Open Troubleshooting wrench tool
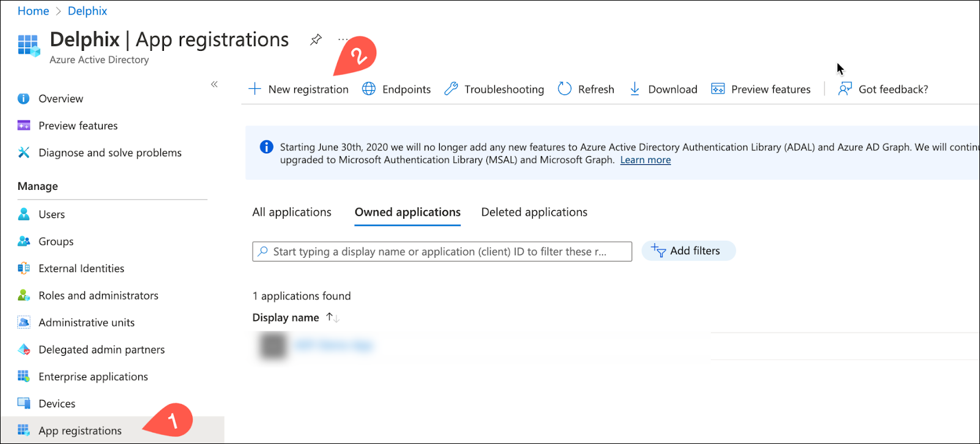Screen dimensions: 980x444 451,89
